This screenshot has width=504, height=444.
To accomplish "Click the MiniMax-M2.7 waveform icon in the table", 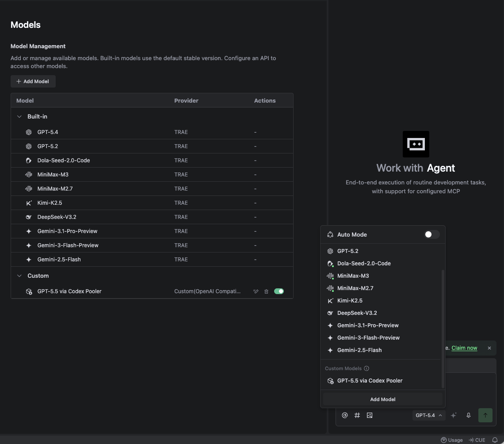I will [29, 189].
